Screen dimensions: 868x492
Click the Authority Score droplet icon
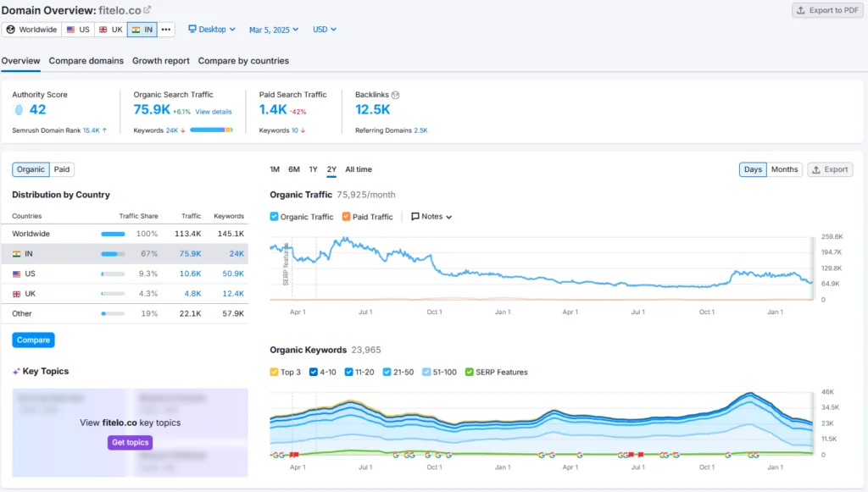pos(19,109)
